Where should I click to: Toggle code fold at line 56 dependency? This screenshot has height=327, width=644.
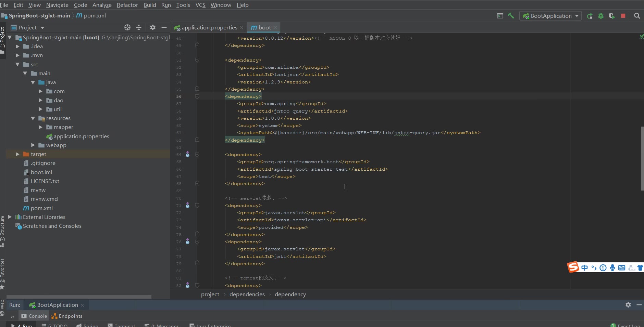(x=197, y=96)
